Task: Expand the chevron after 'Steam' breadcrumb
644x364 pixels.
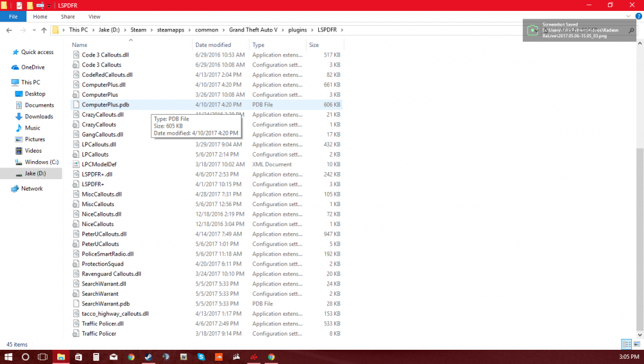Action: click(151, 30)
